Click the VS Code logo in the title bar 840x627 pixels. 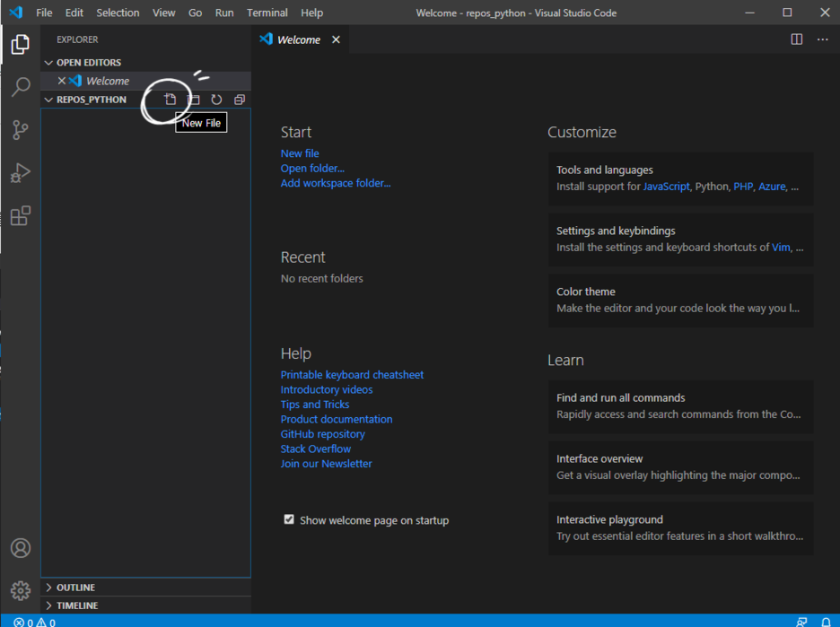tap(16, 13)
